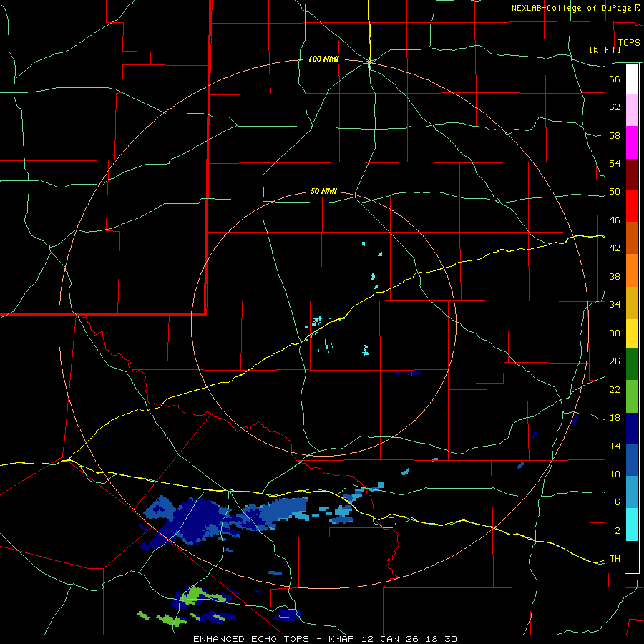Click the NEXLAB-College of DuPage credit text

pyautogui.click(x=572, y=8)
